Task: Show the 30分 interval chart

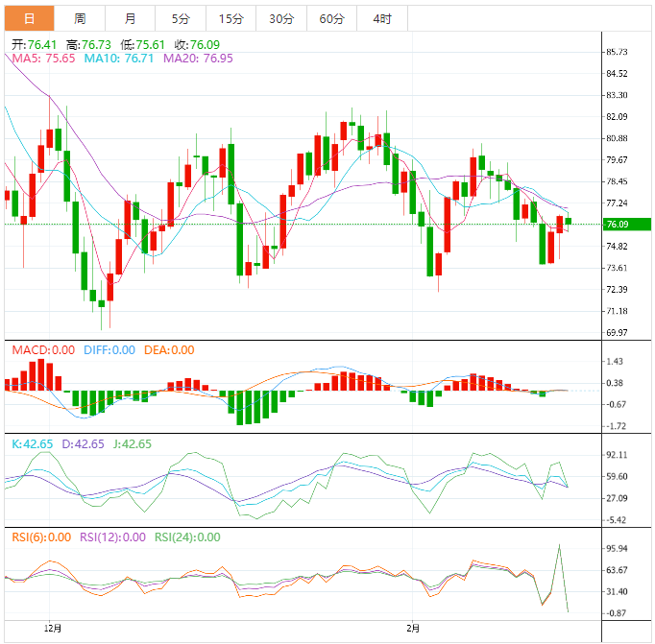Action: coord(281,18)
